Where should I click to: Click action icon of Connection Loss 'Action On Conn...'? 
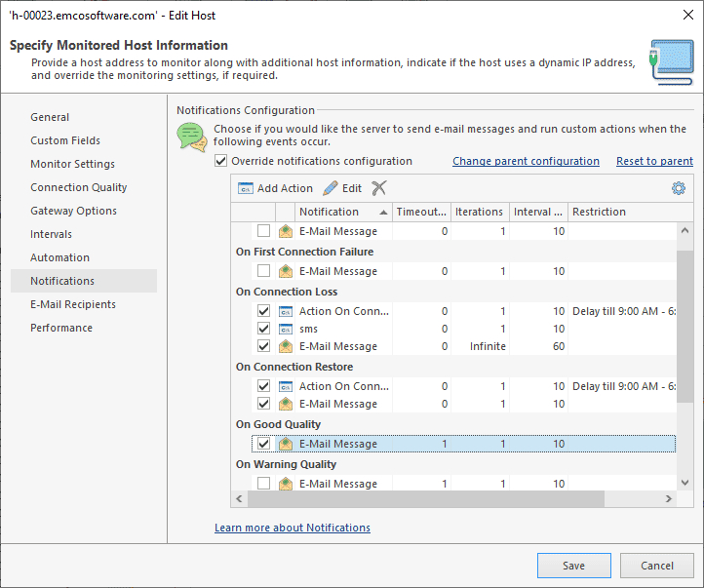click(286, 311)
